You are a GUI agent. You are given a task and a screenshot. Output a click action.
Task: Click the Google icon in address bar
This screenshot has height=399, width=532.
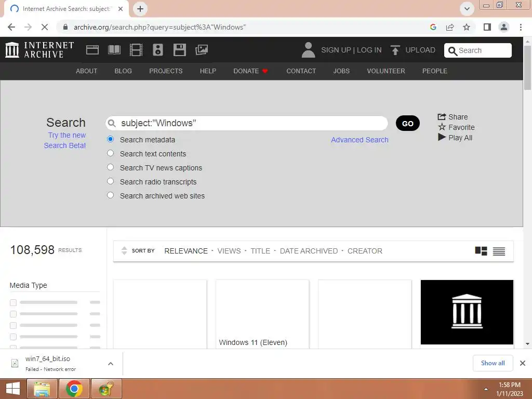click(x=433, y=27)
